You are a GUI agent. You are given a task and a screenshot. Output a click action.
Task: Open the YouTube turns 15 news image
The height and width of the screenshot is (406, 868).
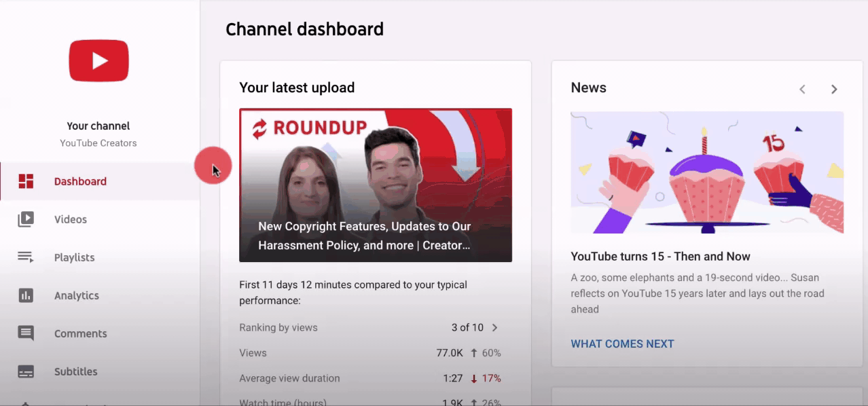pyautogui.click(x=707, y=172)
